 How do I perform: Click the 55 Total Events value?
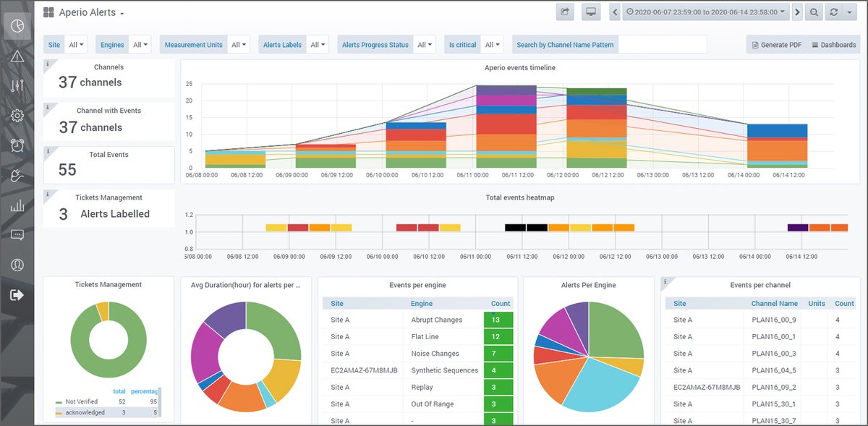point(67,169)
